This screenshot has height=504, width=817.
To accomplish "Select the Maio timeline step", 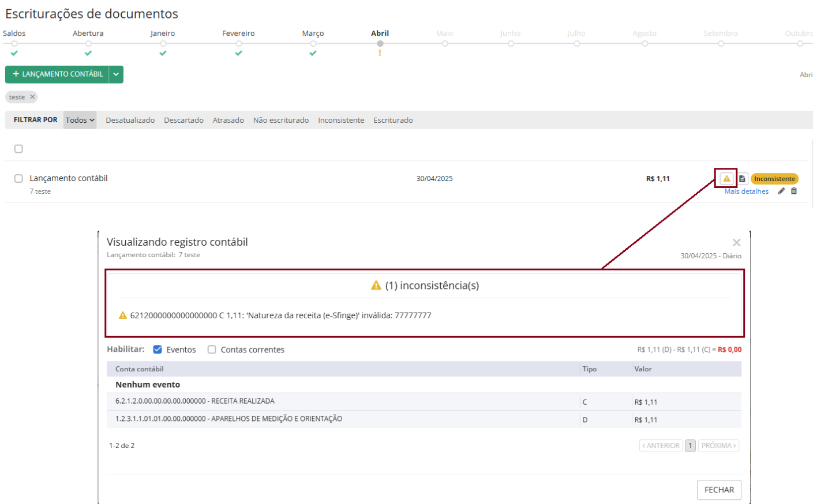I will [x=445, y=43].
